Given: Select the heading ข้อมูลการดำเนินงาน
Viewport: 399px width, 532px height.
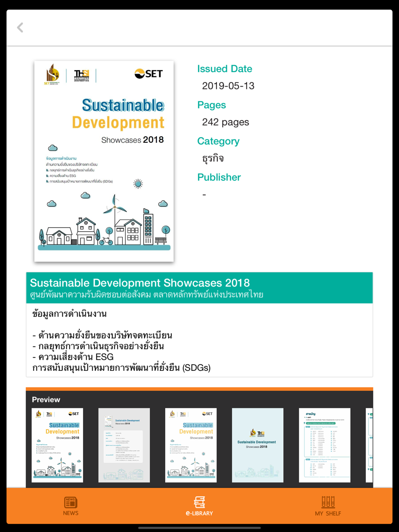Looking at the screenshot, I should [x=69, y=314].
